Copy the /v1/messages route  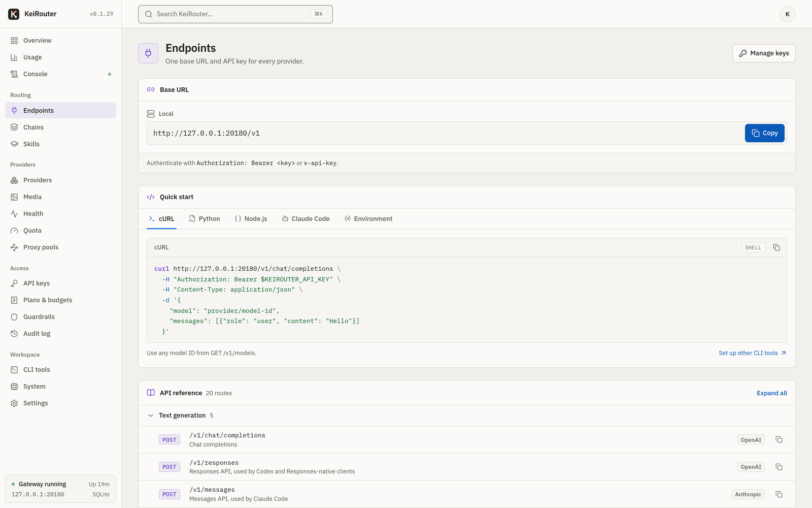779,494
